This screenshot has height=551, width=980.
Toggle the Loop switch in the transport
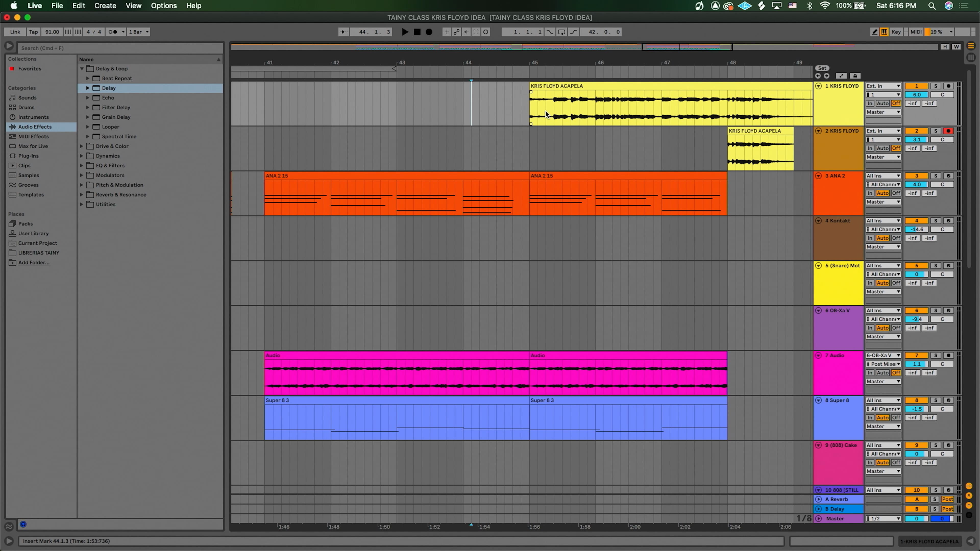[561, 32]
